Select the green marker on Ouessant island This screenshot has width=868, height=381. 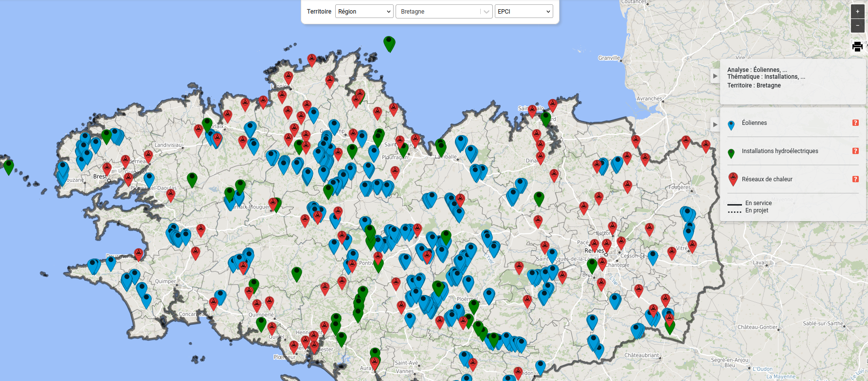click(x=8, y=167)
